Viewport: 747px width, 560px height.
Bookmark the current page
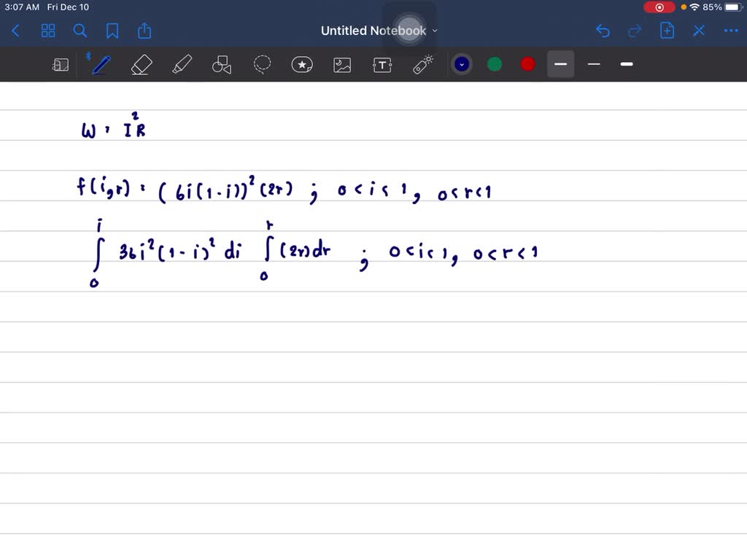112,31
